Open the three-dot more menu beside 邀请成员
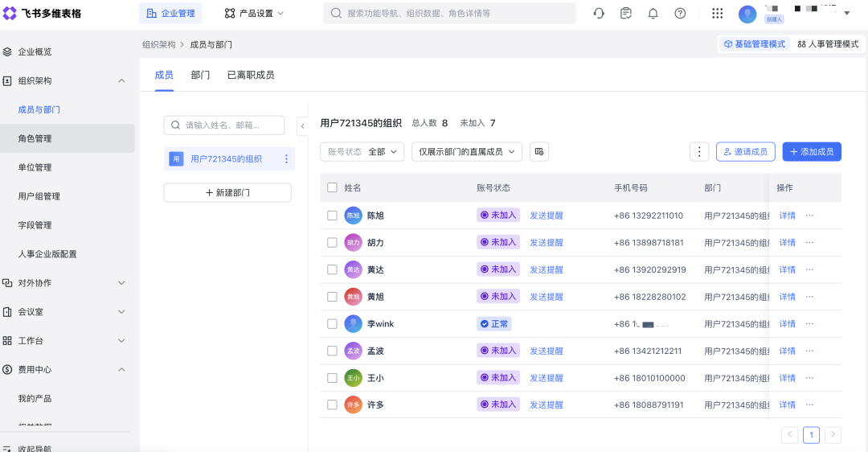The height and width of the screenshot is (452, 868). click(700, 151)
